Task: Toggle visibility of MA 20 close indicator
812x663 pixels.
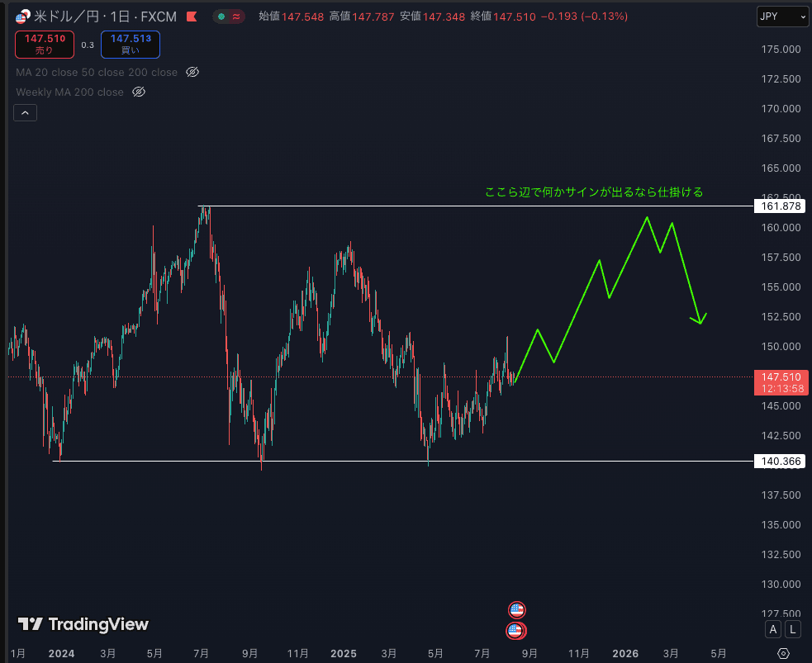Action: coord(192,73)
